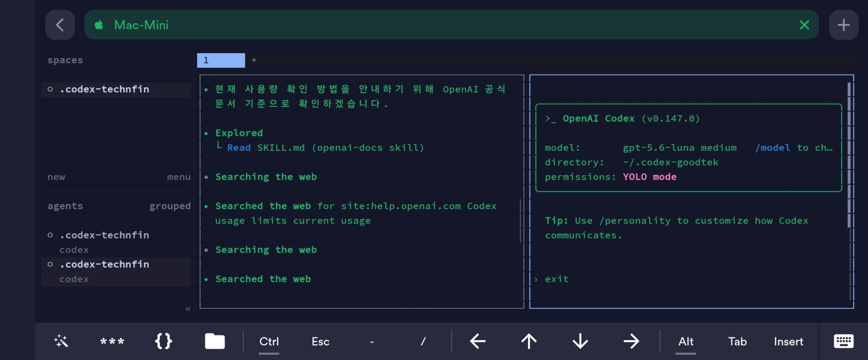Tap the slash key on toolbar
868x360 pixels.
point(423,341)
